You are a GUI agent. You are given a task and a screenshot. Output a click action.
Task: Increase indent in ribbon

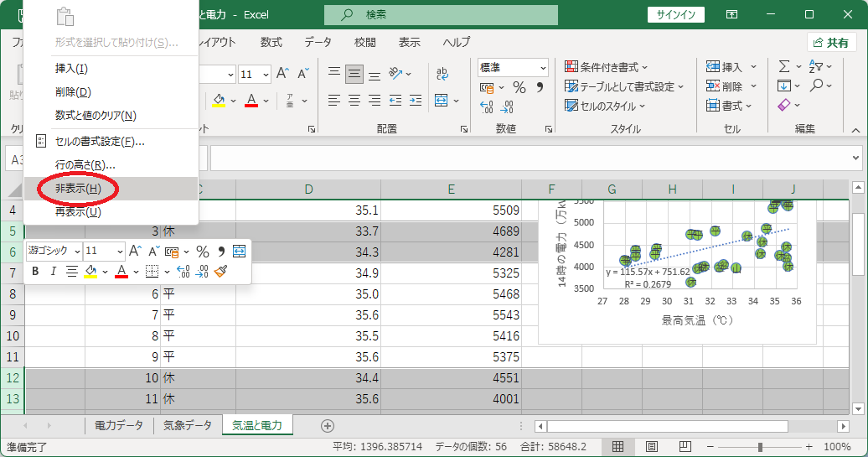pyautogui.click(x=416, y=101)
